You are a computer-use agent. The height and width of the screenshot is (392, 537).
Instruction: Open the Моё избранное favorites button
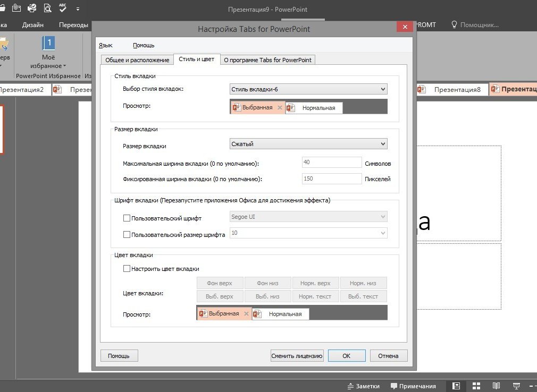(48, 53)
